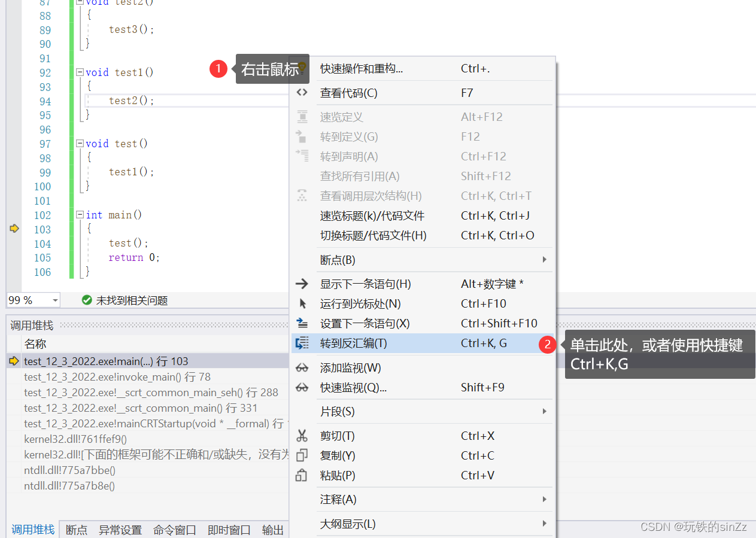Choose 显示下一条语句(H) menu entry
The height and width of the screenshot is (538, 756).
pos(423,284)
